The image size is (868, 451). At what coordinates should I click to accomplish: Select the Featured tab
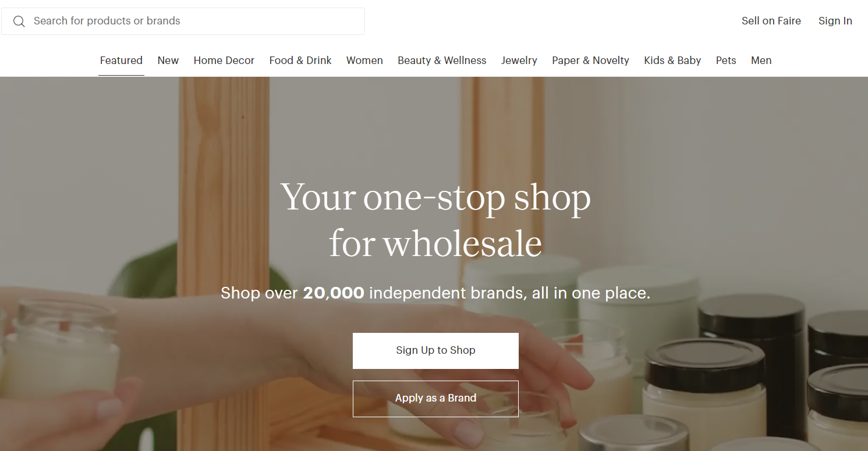point(121,61)
